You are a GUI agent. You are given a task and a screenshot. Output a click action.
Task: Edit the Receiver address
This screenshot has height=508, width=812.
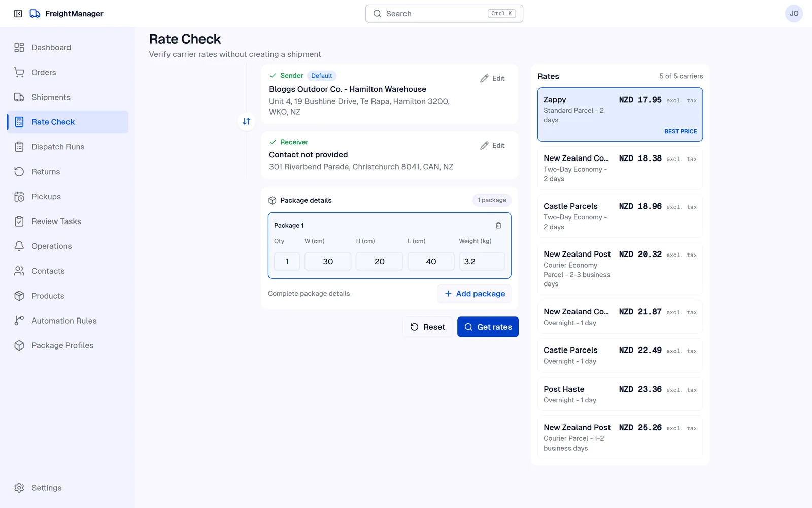pyautogui.click(x=492, y=145)
